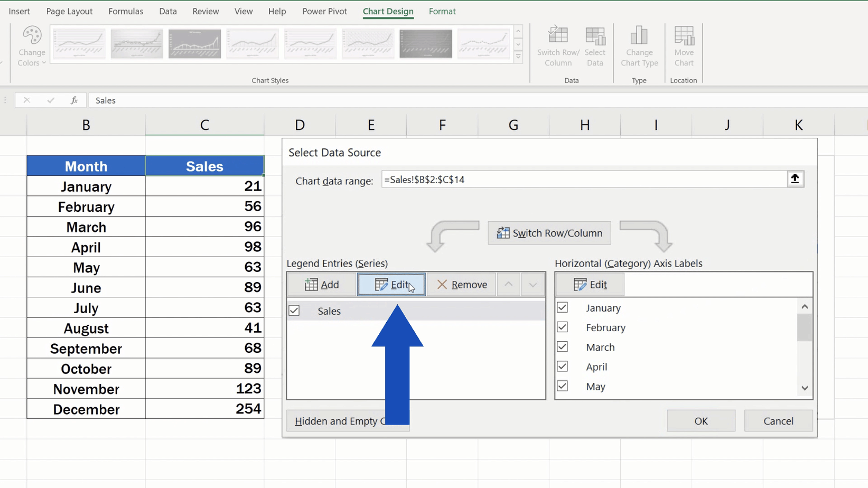Screen dimensions: 868x488
Task: Disable the April axis label checkbox
Action: 562,366
